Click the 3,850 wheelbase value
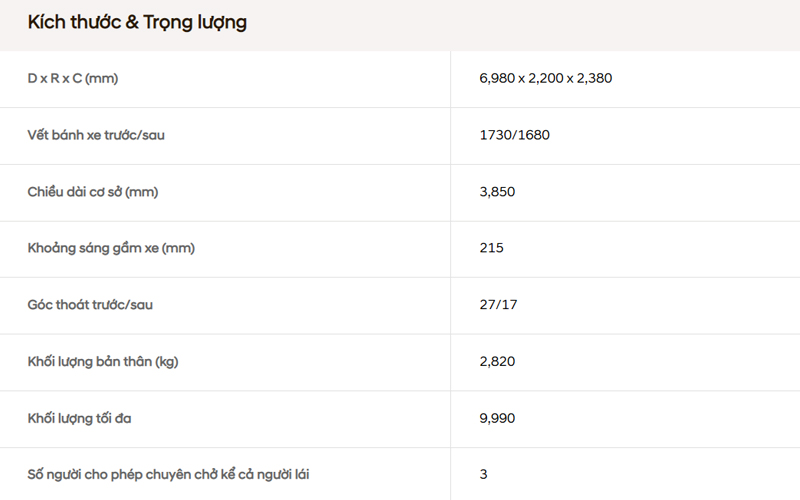 497,192
